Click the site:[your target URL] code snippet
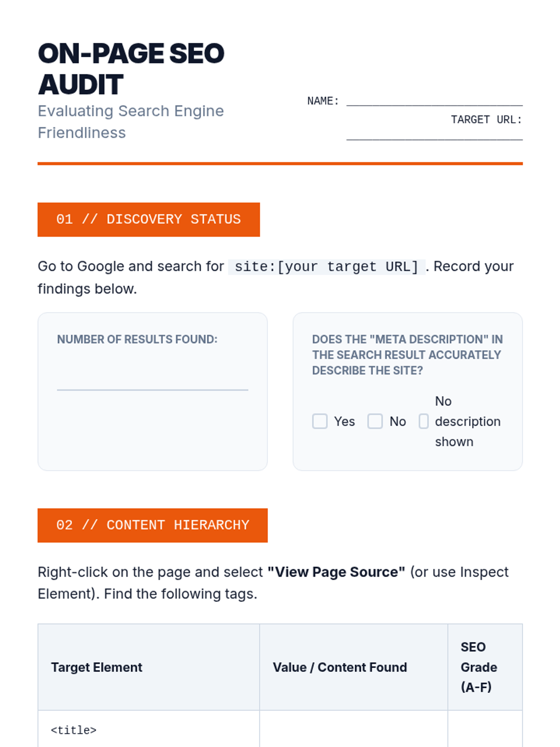Image resolution: width=560 pixels, height=747 pixels. pyautogui.click(x=326, y=267)
